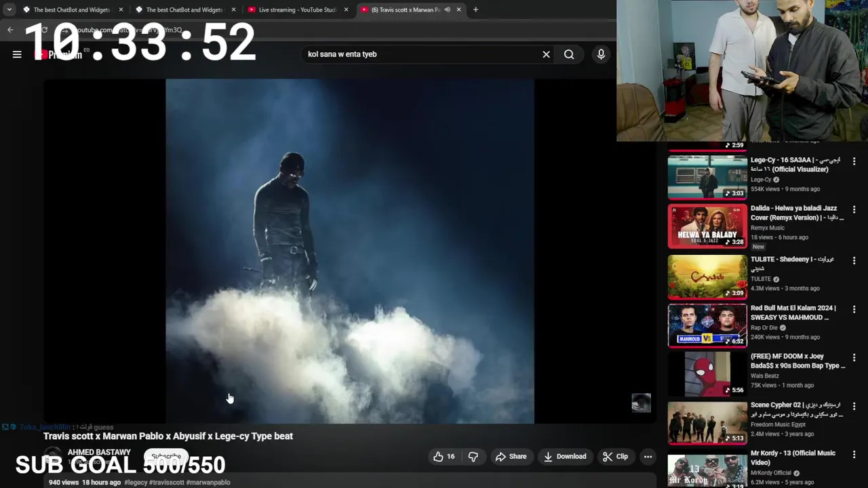Screen dimensions: 868x488
Task: Close the Travis scott x Marwan tab
Action: click(458, 9)
